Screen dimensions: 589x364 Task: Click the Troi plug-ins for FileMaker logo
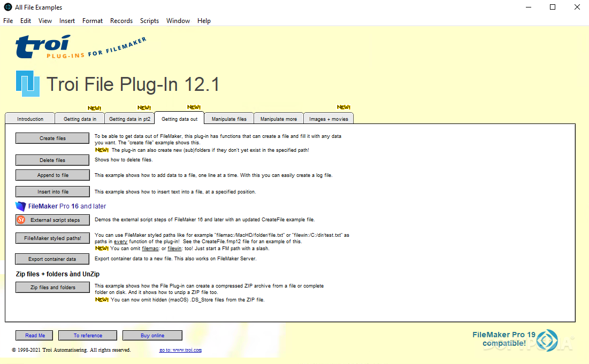[x=80, y=47]
